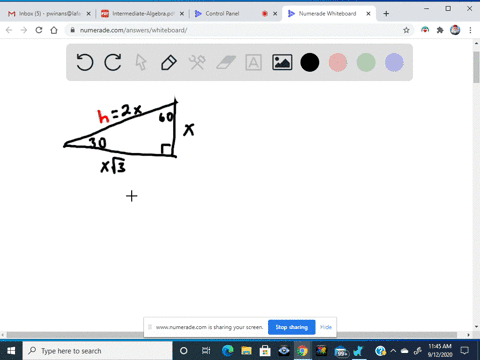This screenshot has width=480, height=360.
Task: Show hidden system tray icons
Action: [393, 351]
